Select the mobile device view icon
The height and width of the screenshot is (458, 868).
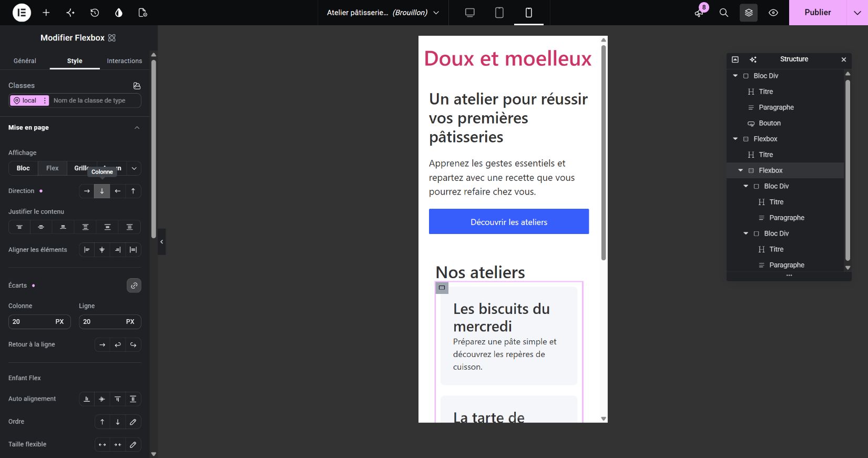[529, 13]
